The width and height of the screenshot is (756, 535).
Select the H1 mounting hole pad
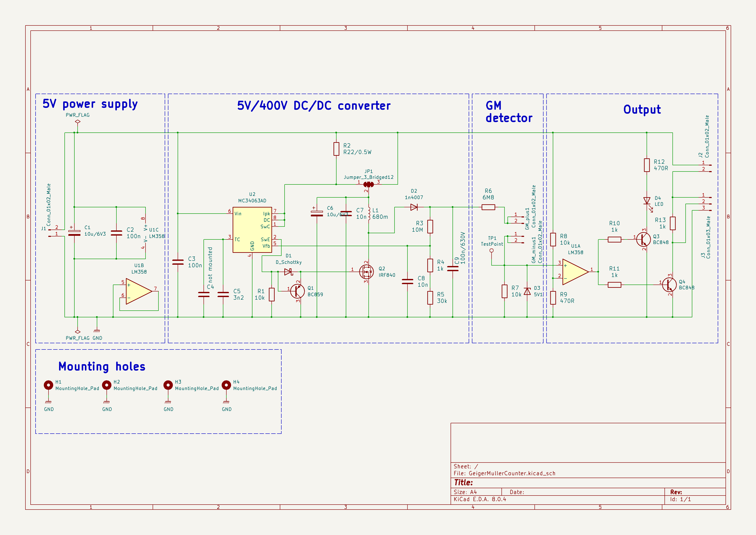[x=49, y=385]
